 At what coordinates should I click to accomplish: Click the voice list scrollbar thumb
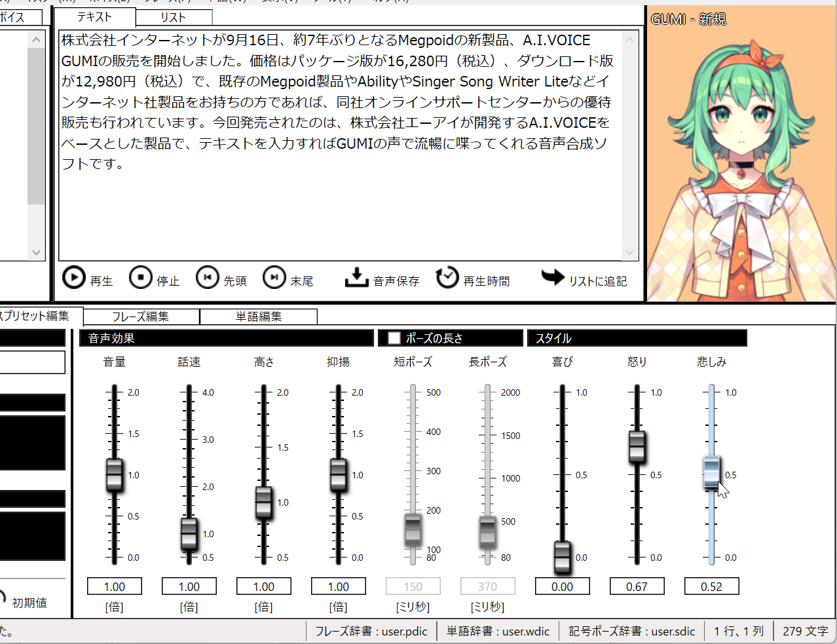pos(36,126)
